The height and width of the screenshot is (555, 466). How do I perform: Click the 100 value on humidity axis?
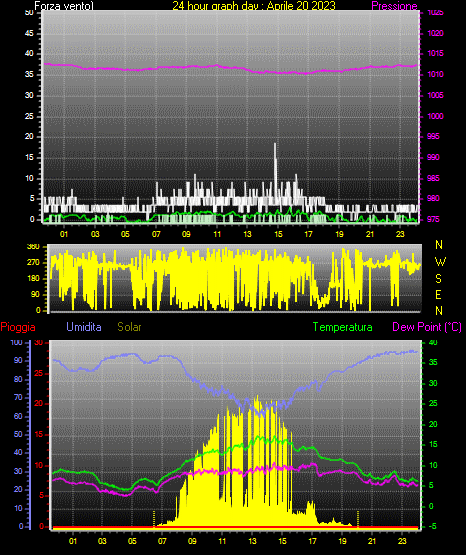pos(16,342)
